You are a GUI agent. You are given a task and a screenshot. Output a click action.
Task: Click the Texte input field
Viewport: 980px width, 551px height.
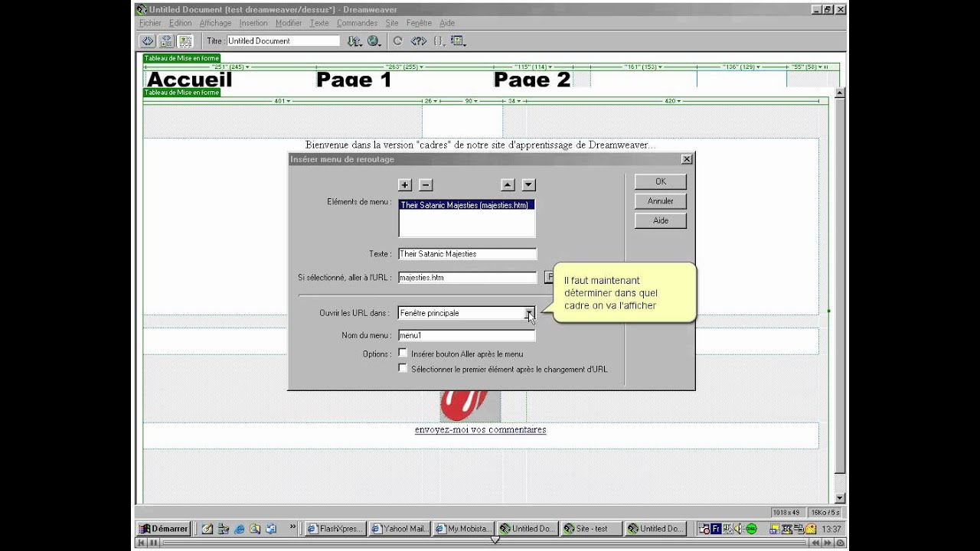click(x=467, y=254)
